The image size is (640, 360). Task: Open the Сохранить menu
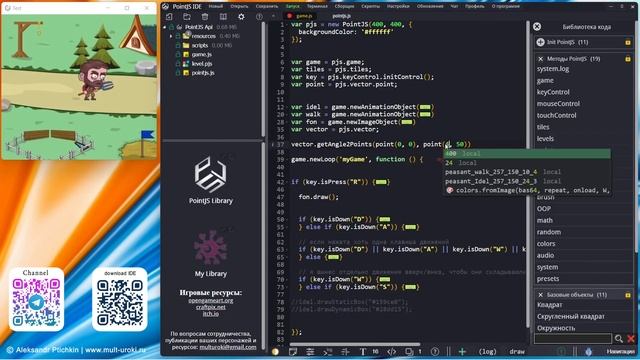267,6
